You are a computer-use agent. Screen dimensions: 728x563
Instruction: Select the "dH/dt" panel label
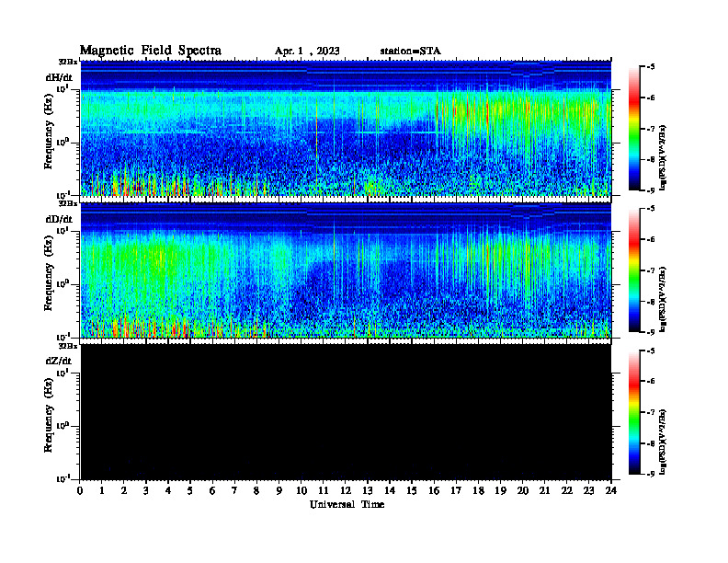coord(59,77)
